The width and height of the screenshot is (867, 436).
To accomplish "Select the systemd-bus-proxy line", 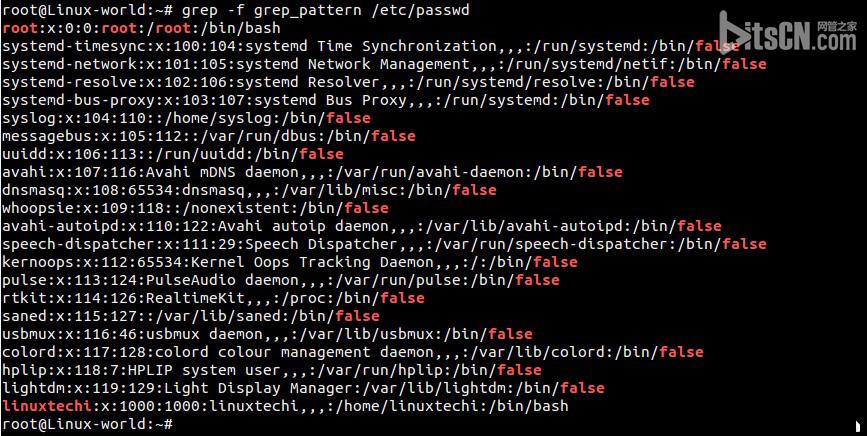I will tap(326, 100).
